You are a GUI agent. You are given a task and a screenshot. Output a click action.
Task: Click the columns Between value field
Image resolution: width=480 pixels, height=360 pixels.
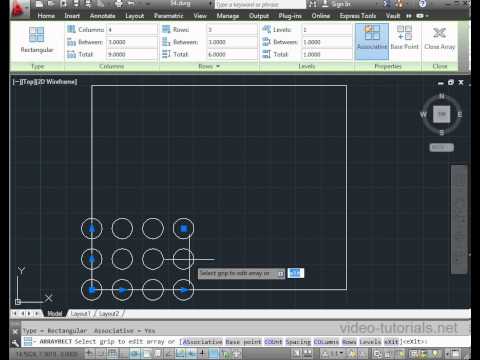[x=131, y=42]
